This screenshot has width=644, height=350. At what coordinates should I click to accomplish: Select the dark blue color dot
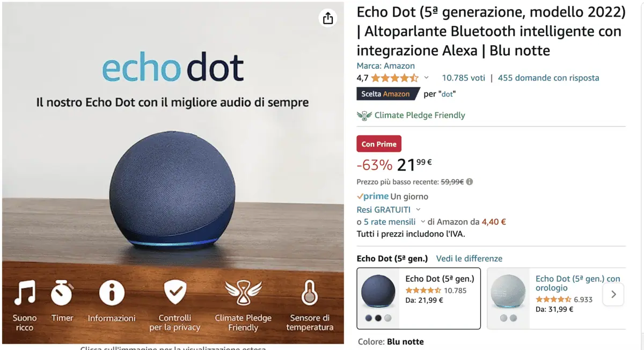(x=369, y=318)
